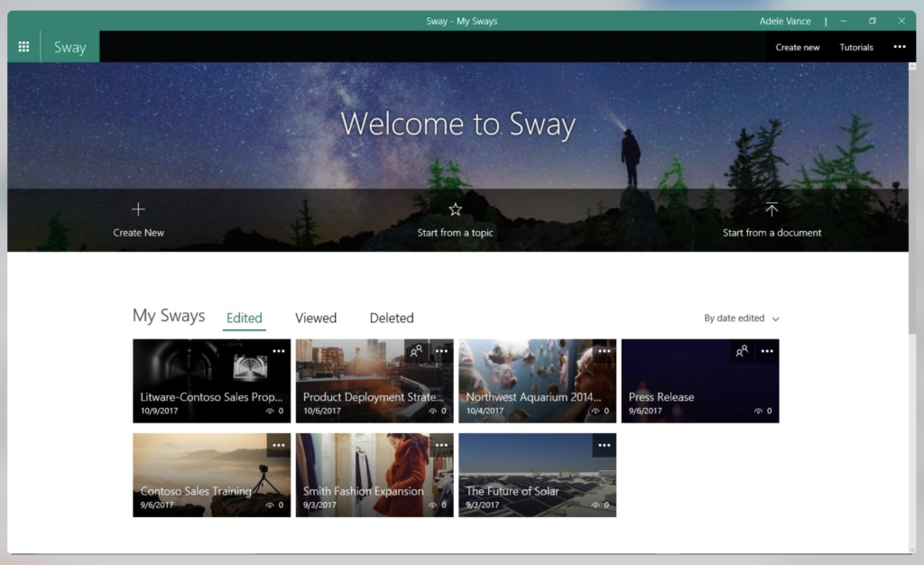Viewport: 924px width, 565px height.
Task: Switch to the Viewed tab
Action: pos(316,318)
